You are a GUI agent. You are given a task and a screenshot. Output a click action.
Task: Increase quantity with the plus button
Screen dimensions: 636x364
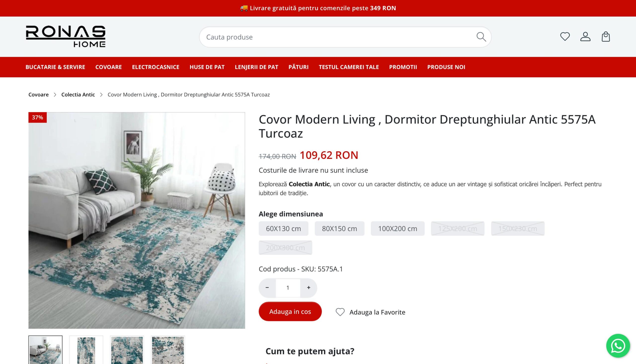(x=309, y=288)
